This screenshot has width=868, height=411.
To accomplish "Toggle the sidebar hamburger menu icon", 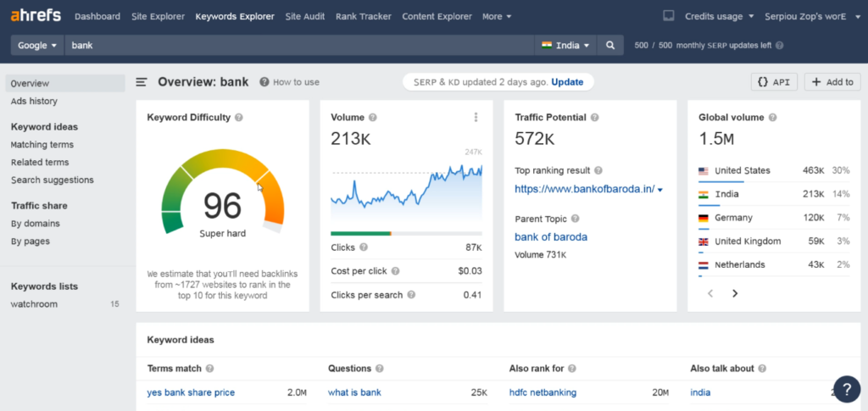I will point(142,82).
